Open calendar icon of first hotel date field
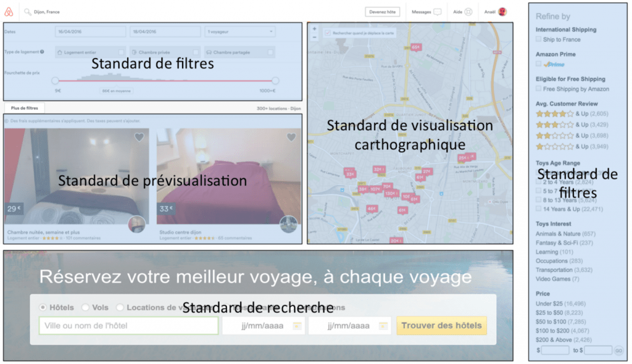632x364 pixels. (x=297, y=326)
